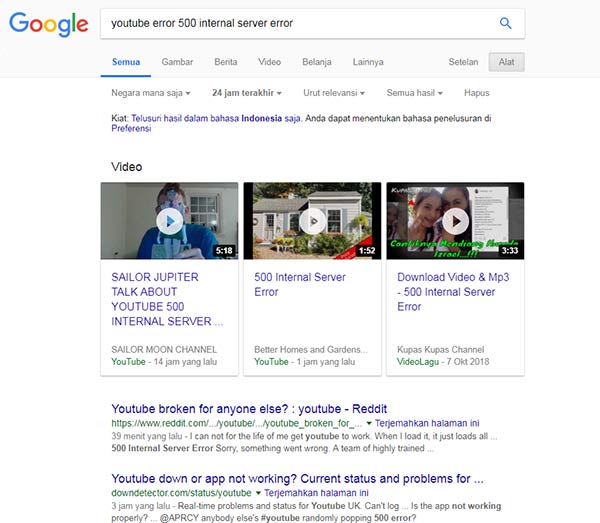Click Hapus to clear filters

(x=476, y=93)
